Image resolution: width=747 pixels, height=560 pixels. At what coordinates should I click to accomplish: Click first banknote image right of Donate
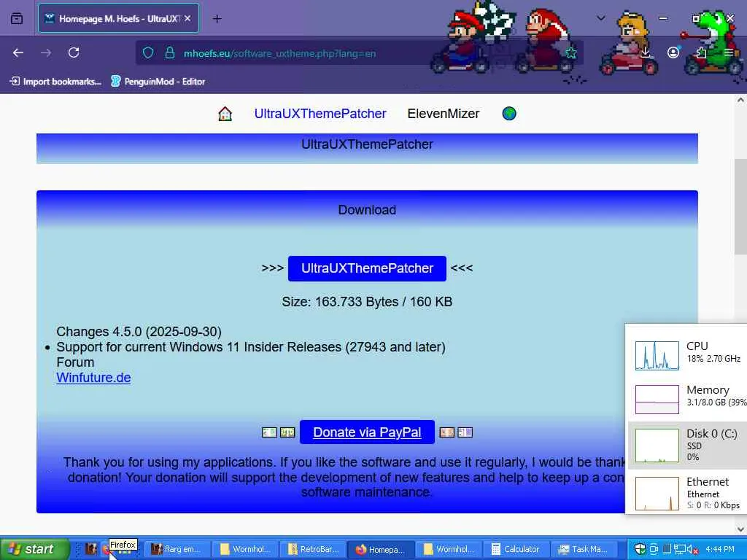point(447,432)
